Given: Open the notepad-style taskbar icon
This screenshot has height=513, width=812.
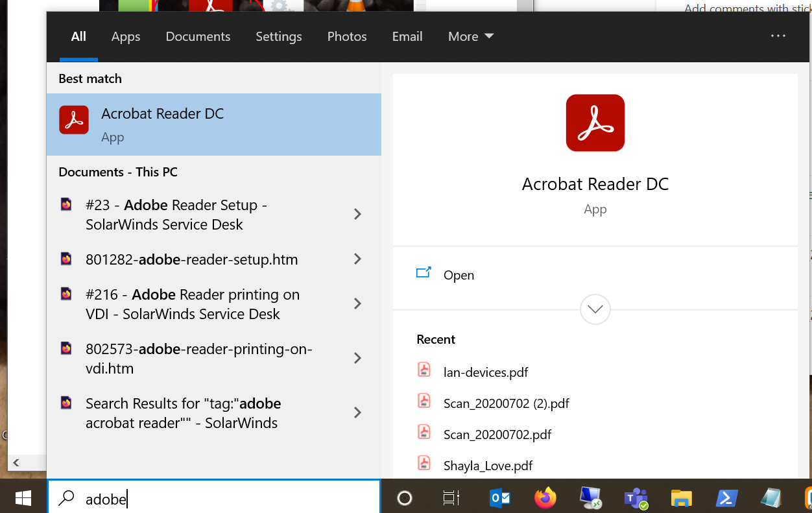Looking at the screenshot, I should (x=771, y=497).
